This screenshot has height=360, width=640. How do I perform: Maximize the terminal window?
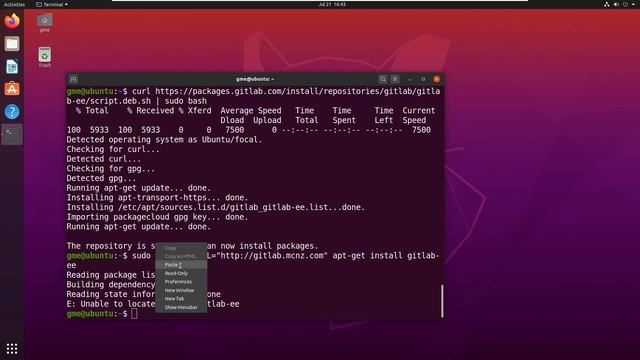[x=423, y=79]
